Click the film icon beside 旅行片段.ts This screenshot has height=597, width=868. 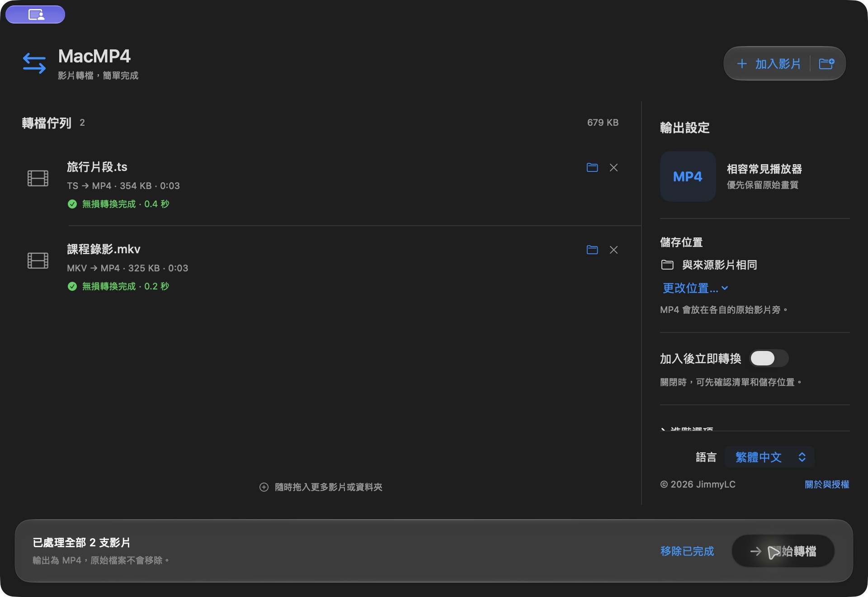pyautogui.click(x=38, y=178)
